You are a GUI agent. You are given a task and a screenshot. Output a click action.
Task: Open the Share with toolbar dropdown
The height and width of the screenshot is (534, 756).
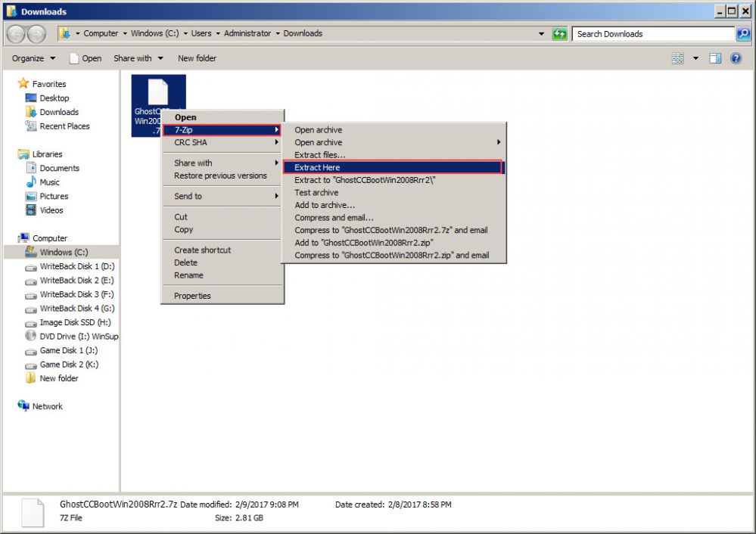[138, 58]
